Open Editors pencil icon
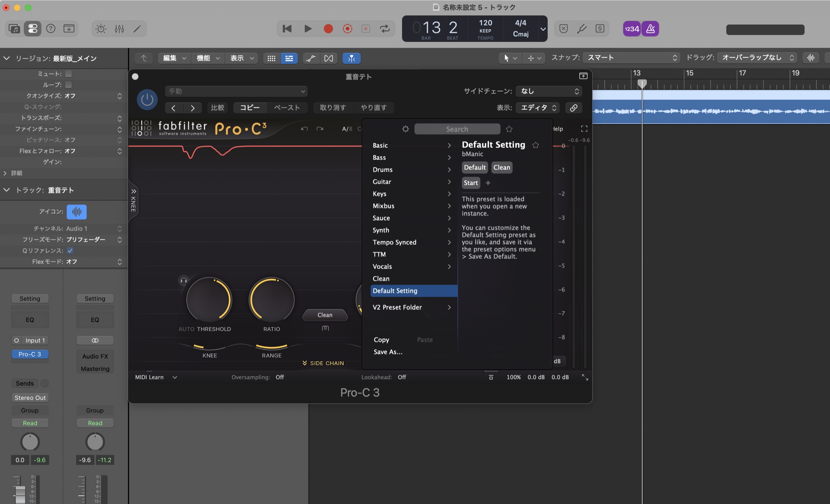 point(137,29)
